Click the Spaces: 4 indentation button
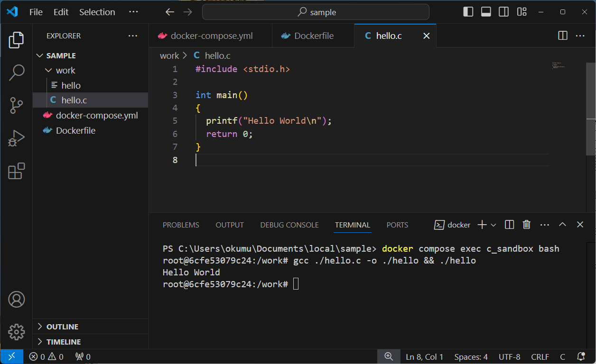This screenshot has height=364, width=596. [x=471, y=356]
